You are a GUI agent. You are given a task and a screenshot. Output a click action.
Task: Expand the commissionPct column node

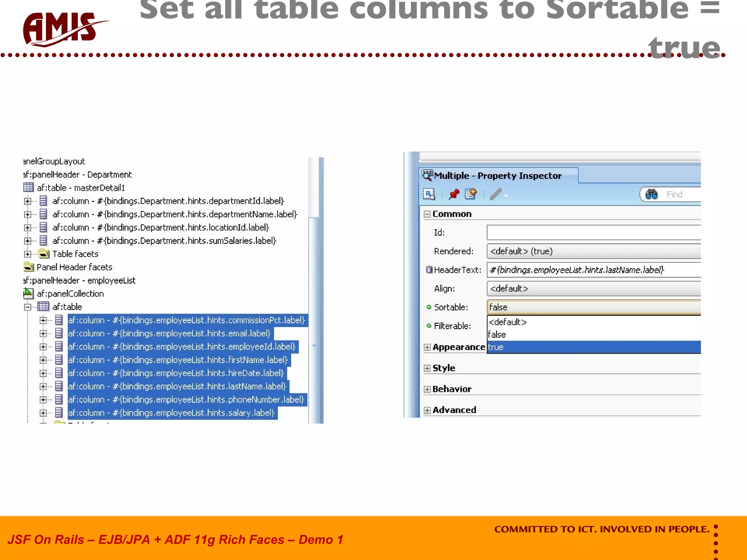click(43, 320)
